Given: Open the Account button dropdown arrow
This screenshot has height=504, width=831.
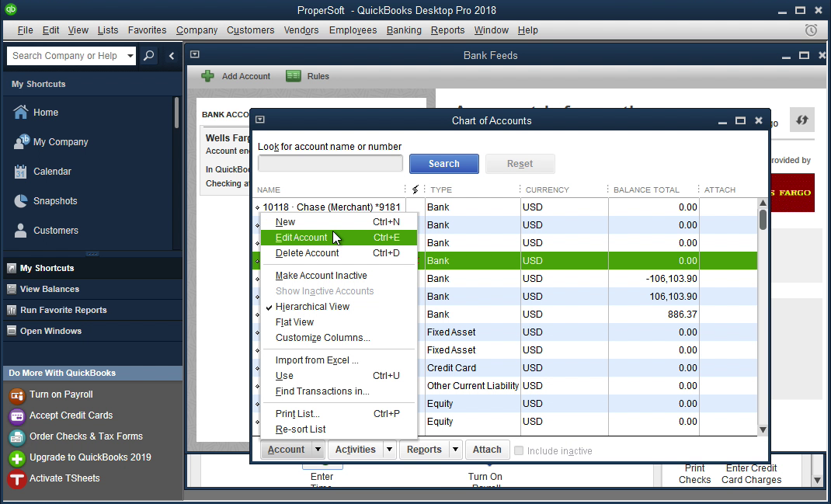Looking at the screenshot, I should click(x=318, y=450).
